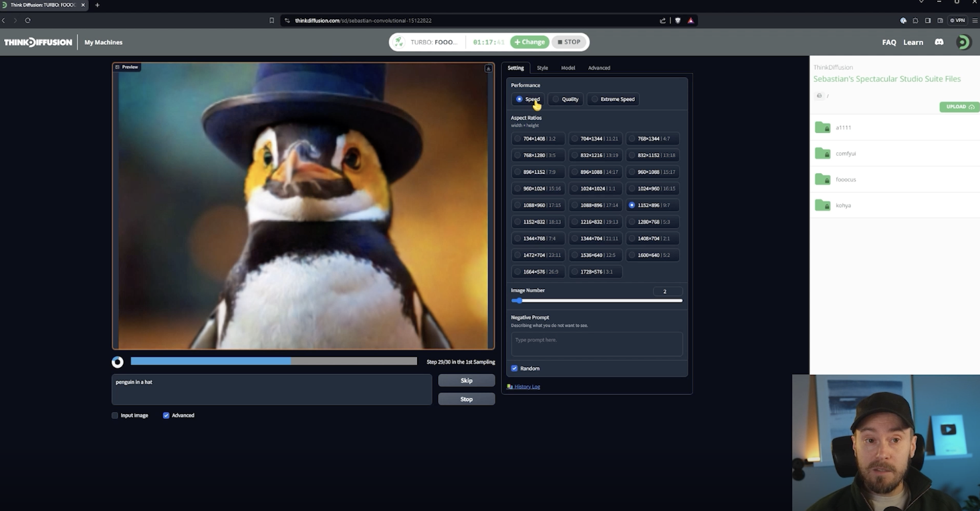Click the ThinkDiffusion logo
The image size is (980, 511).
click(x=38, y=42)
